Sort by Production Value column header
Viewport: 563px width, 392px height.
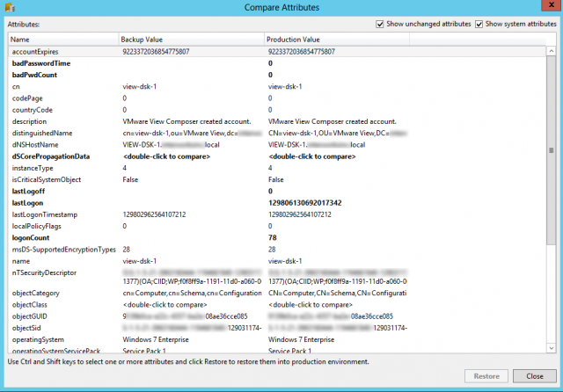[337, 40]
